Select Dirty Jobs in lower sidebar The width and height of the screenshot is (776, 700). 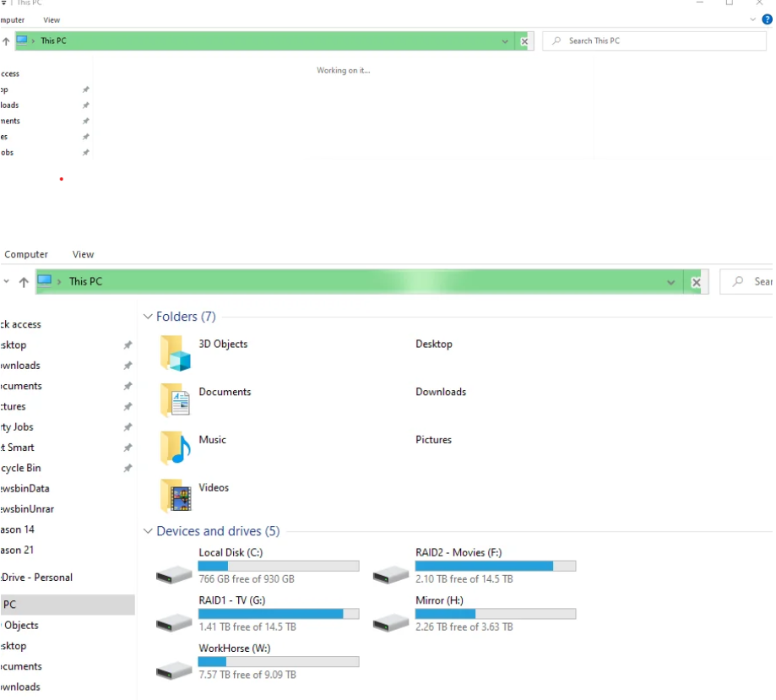(17, 426)
